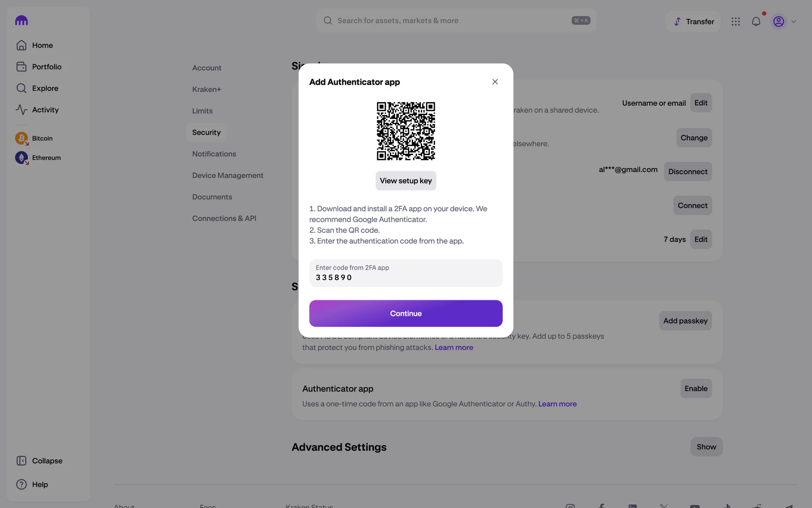
Task: Go to Device Management settings
Action: [228, 175]
